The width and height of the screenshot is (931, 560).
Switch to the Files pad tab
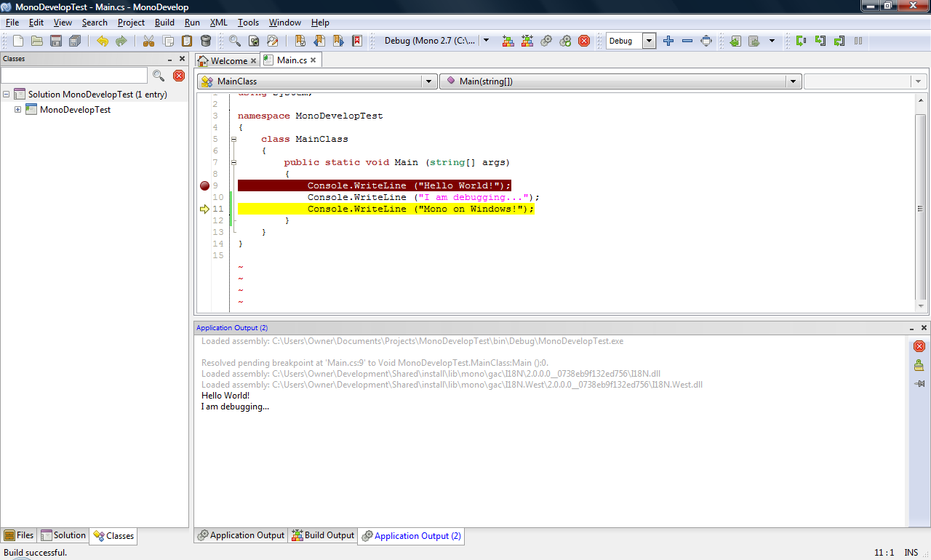pos(19,535)
